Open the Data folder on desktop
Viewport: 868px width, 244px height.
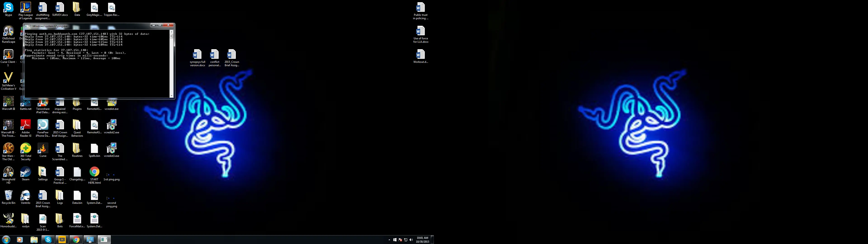coord(77,9)
